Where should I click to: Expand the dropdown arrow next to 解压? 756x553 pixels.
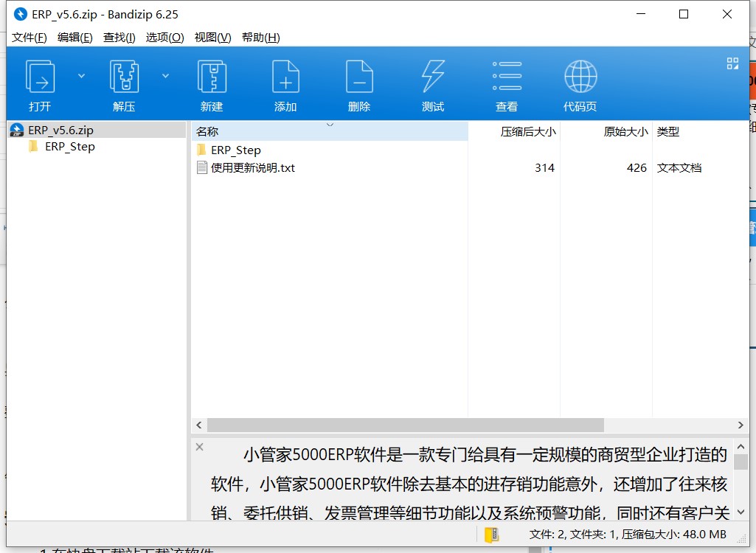[x=166, y=75]
